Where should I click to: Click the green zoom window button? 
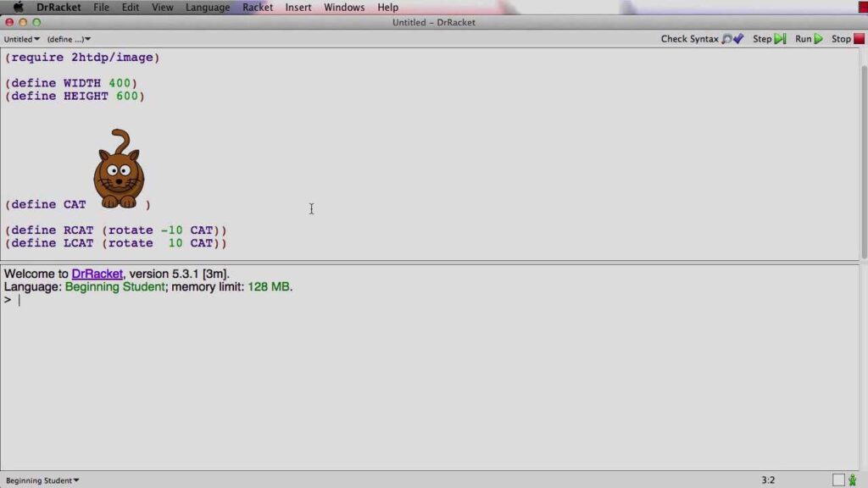pyautogui.click(x=36, y=22)
